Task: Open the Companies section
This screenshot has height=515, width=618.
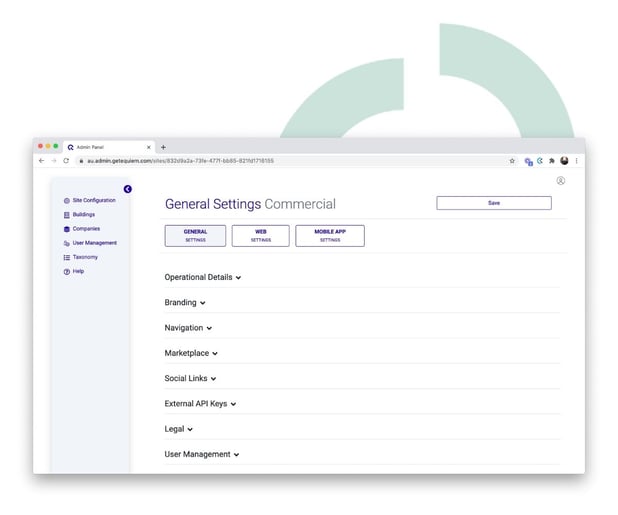Action: (86, 228)
